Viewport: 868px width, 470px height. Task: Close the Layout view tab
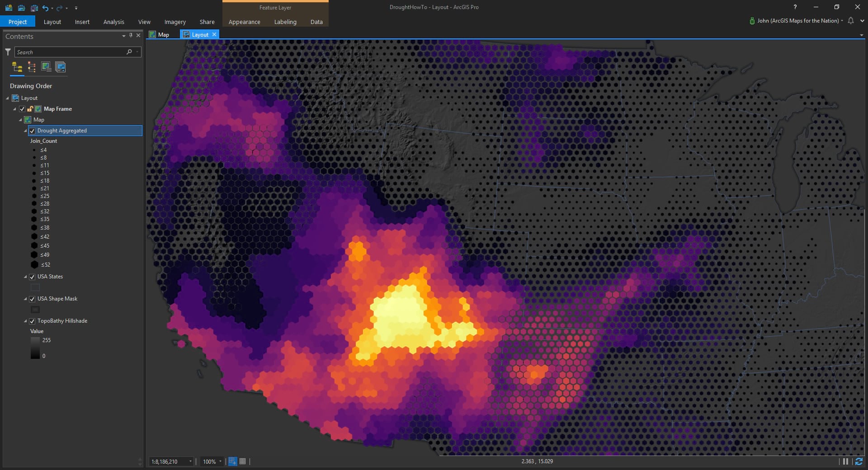214,34
